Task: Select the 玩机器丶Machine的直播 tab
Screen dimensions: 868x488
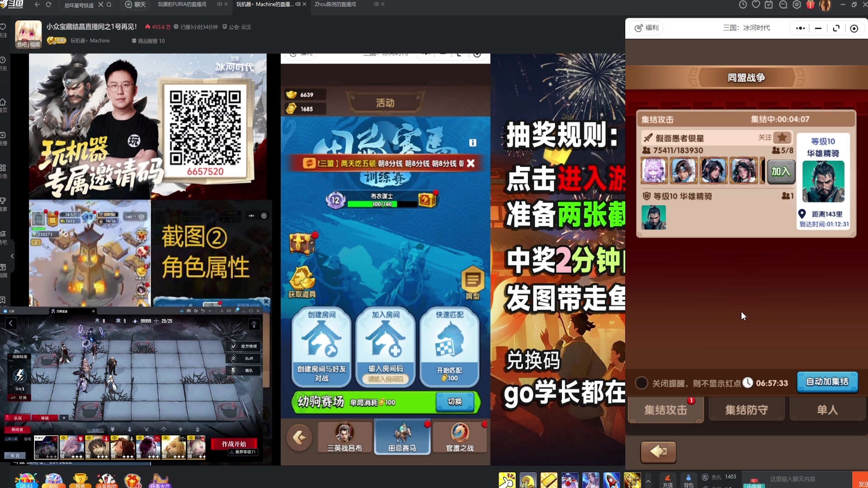Action: pyautogui.click(x=264, y=5)
